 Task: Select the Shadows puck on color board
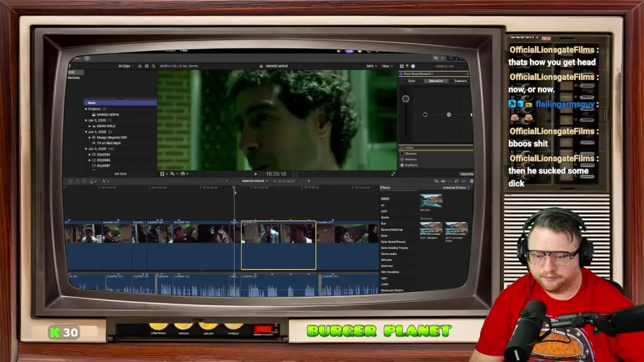(x=425, y=115)
